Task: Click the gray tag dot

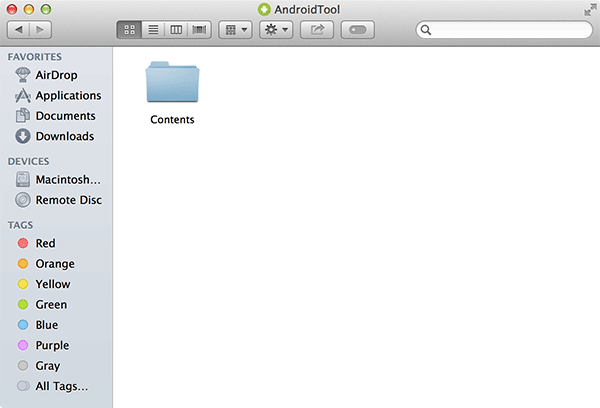Action: (23, 366)
